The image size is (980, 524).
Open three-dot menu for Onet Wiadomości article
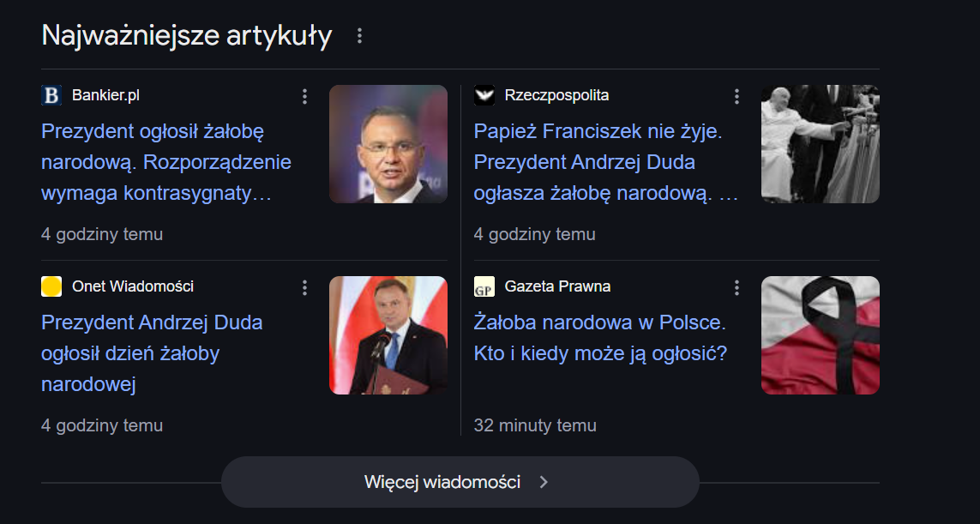tap(304, 287)
